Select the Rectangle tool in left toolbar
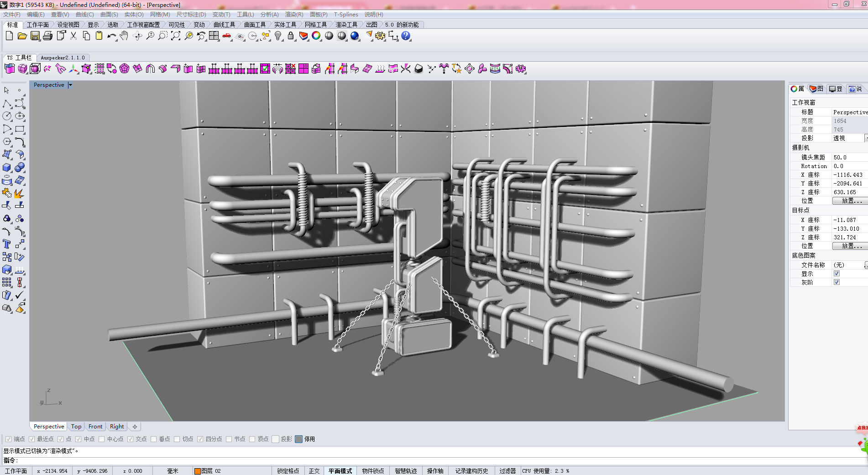This screenshot has width=868, height=475. (x=20, y=129)
